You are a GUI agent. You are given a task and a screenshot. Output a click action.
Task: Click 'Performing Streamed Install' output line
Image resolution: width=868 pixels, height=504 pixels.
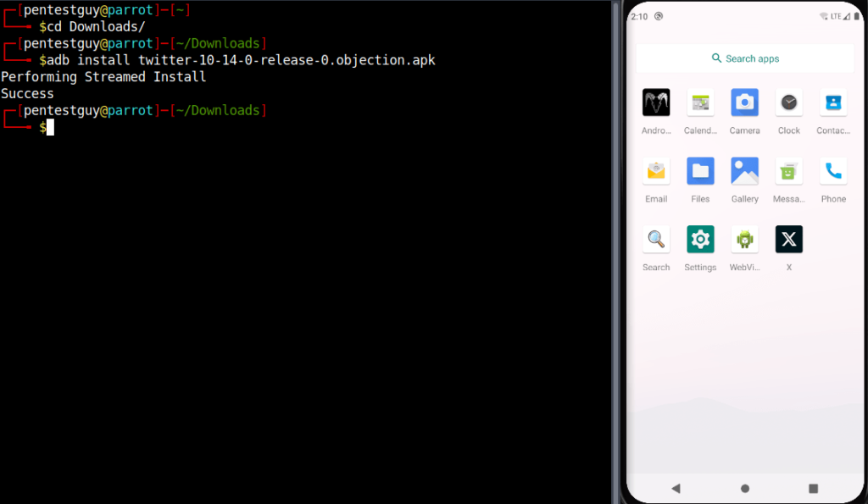click(103, 77)
